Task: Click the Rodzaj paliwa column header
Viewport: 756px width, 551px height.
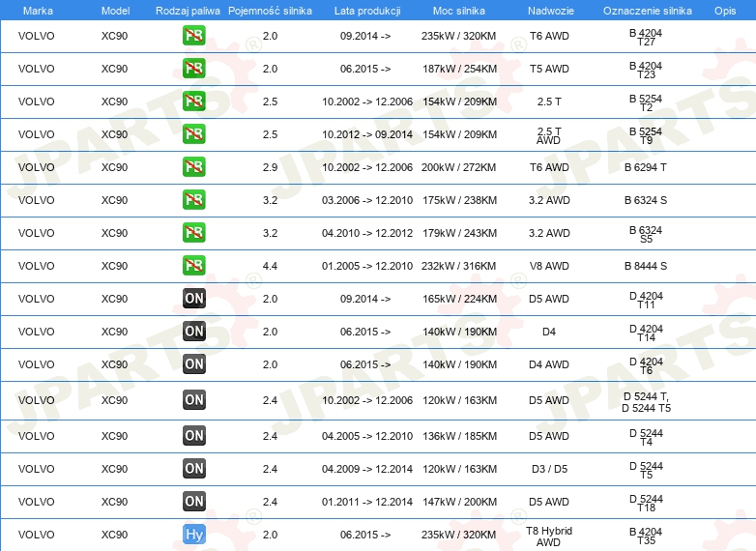Action: (188, 11)
